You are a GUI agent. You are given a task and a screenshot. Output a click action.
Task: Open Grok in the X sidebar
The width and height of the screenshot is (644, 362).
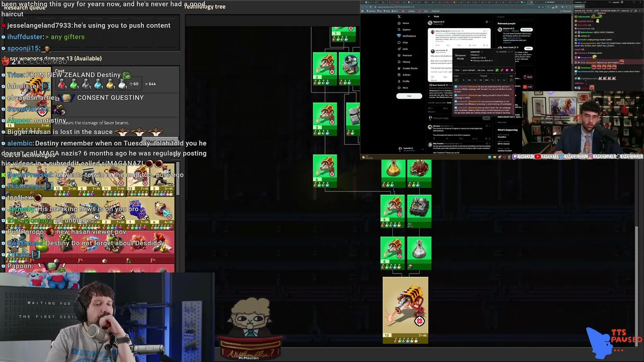pyautogui.click(x=405, y=49)
